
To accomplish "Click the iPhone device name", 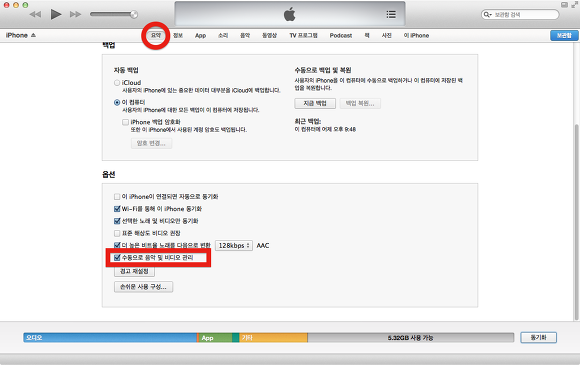I will tap(17, 35).
